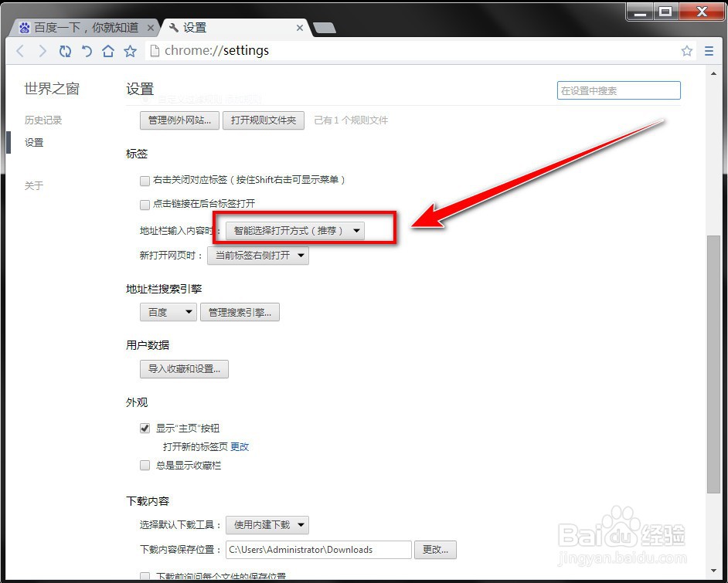728x583 pixels.
Task: Open 使用内建下载 dropdown
Action: (x=267, y=525)
